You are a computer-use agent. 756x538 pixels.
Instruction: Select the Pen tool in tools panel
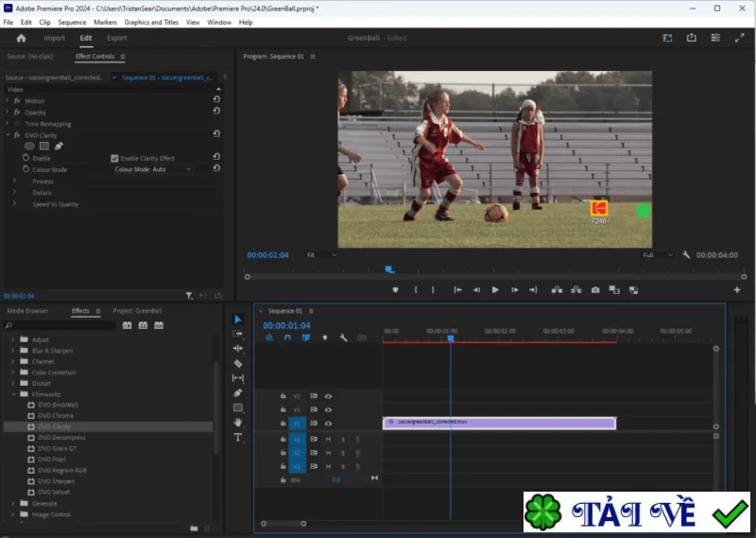[238, 393]
